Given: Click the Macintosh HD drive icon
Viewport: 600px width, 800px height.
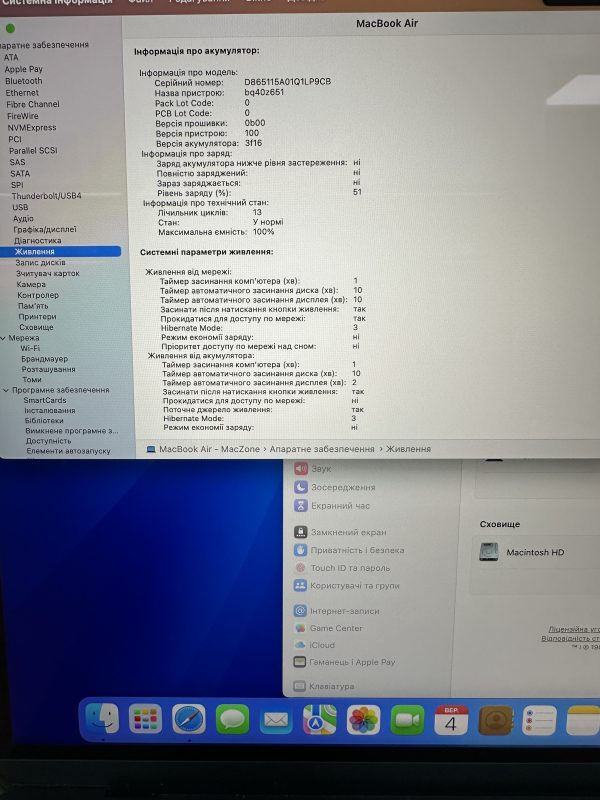Looking at the screenshot, I should click(489, 552).
